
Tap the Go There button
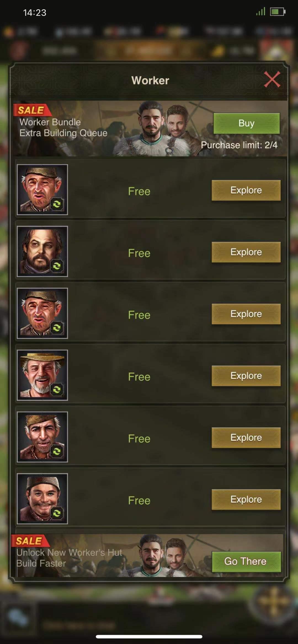tap(246, 561)
